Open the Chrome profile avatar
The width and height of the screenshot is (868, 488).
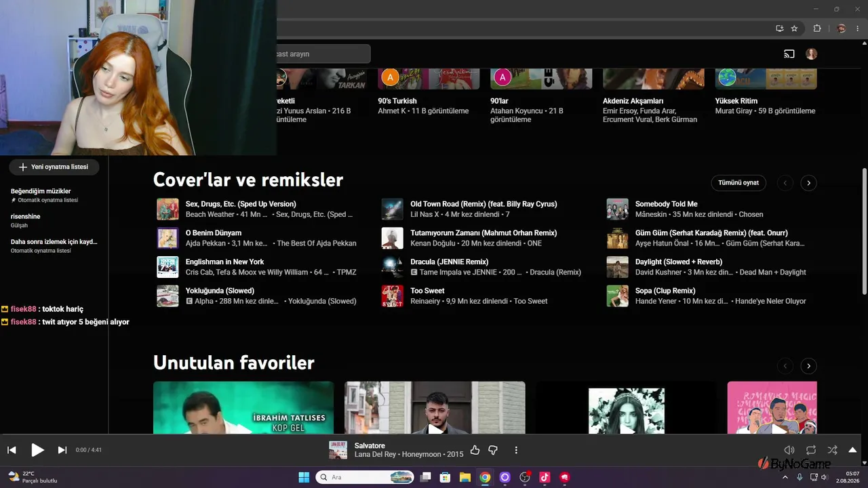(842, 28)
